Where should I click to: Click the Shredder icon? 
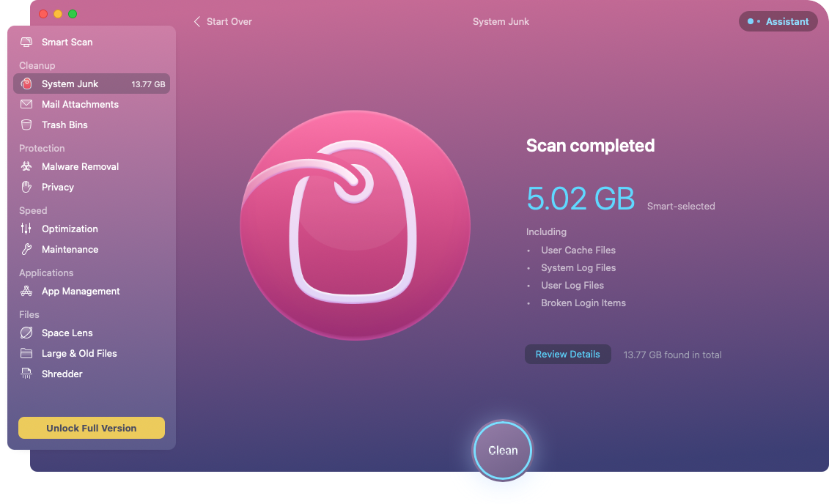click(x=26, y=374)
